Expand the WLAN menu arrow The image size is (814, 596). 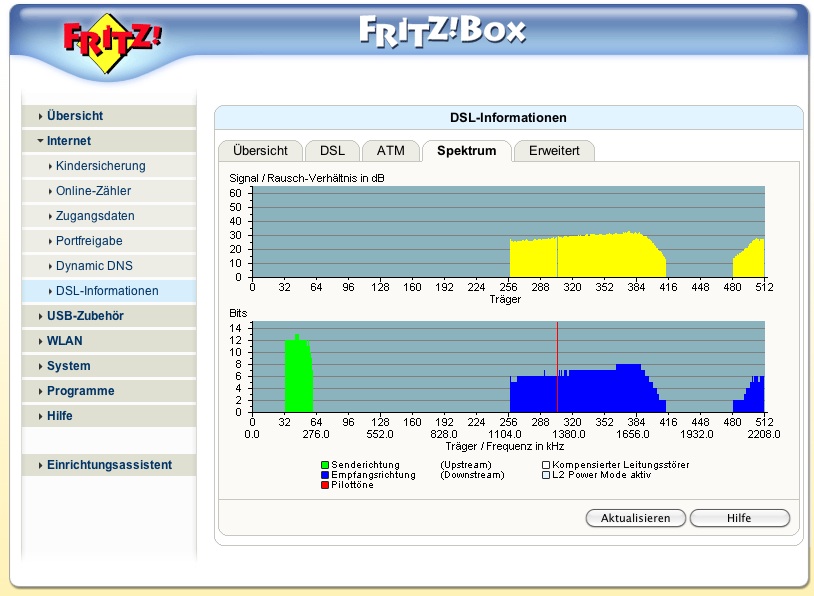40,341
